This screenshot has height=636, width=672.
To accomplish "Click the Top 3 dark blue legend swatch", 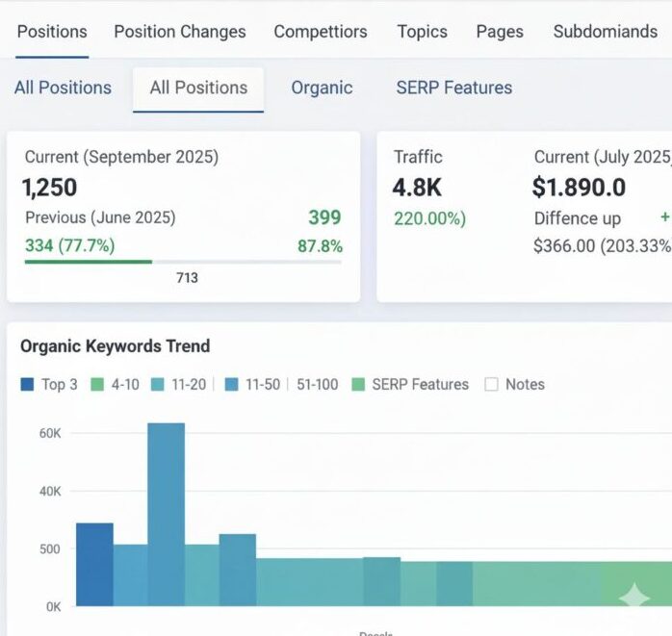I will (x=27, y=384).
